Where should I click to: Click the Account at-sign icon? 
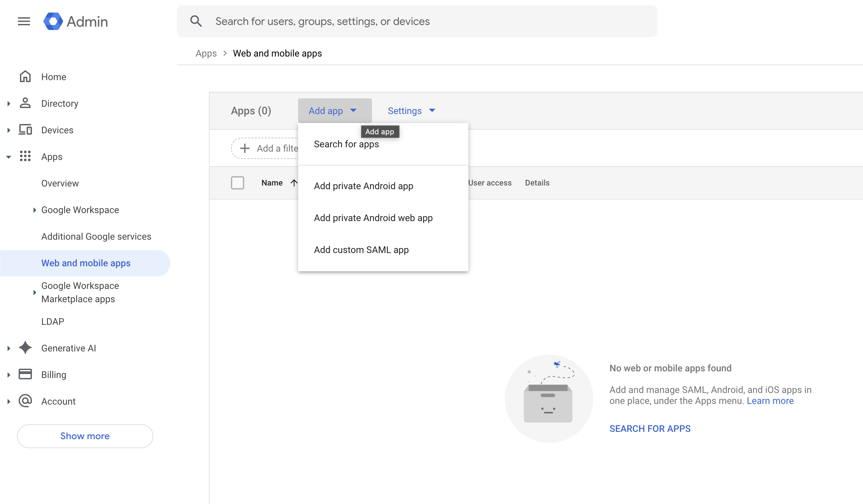(25, 401)
